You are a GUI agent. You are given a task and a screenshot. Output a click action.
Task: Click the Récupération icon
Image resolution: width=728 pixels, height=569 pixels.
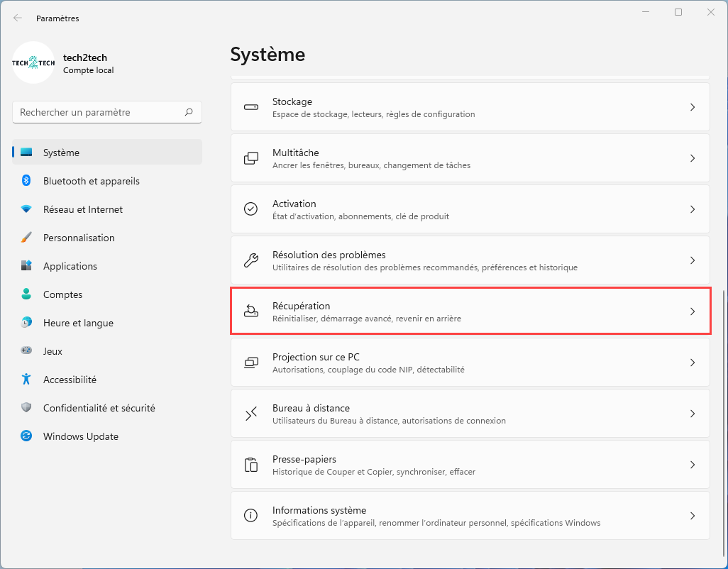(x=251, y=311)
